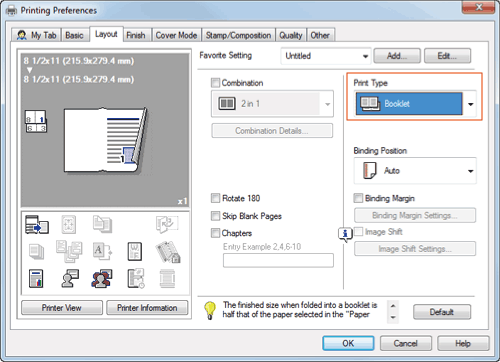Click the Auto binding page icon
500x362 pixels.
click(x=369, y=170)
